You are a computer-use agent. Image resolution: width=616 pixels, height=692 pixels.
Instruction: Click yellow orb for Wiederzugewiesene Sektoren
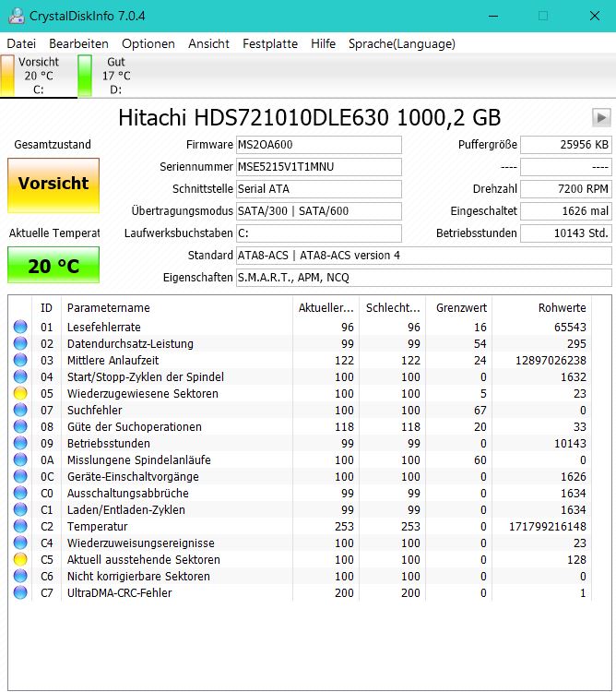point(20,393)
